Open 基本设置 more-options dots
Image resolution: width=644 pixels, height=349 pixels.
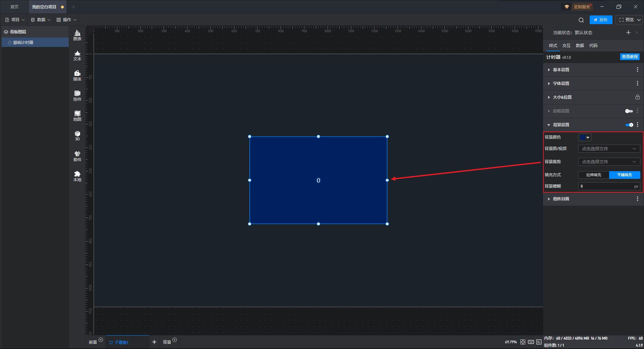[x=637, y=69]
